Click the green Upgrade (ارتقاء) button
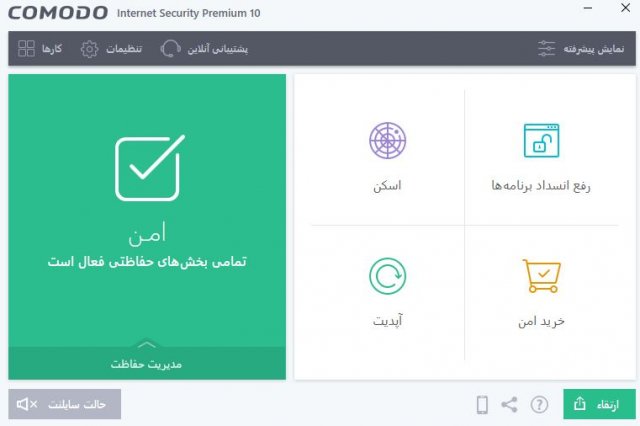 click(599, 404)
